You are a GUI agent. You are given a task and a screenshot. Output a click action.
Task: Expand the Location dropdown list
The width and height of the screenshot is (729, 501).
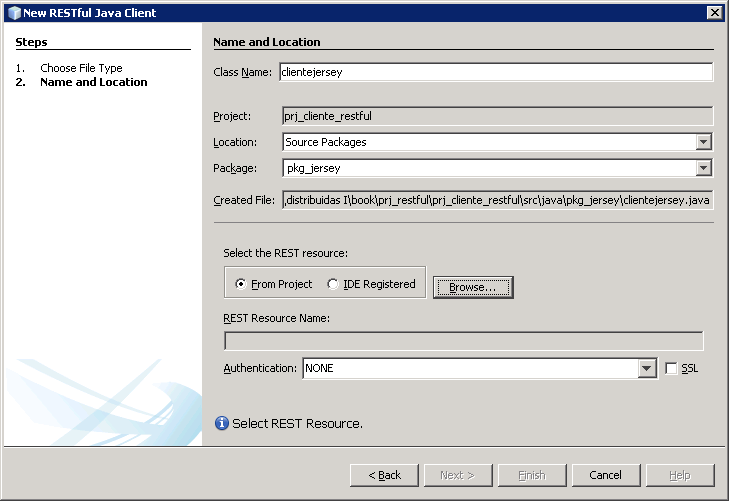(x=704, y=142)
